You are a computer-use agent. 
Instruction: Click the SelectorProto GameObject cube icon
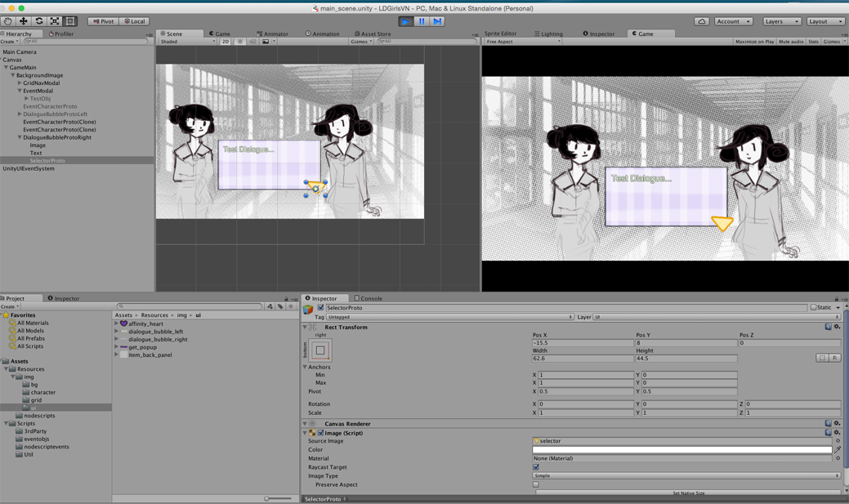[x=308, y=309]
